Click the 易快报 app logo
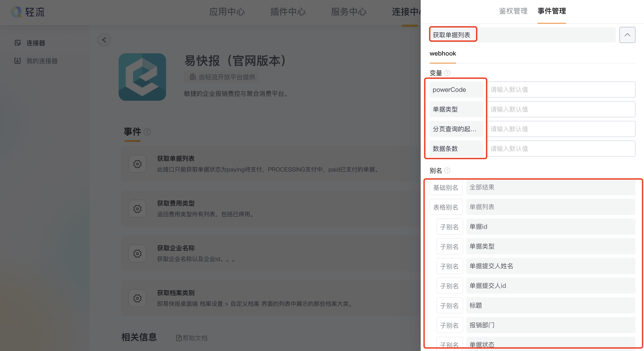This screenshot has width=644, height=351. click(x=142, y=77)
